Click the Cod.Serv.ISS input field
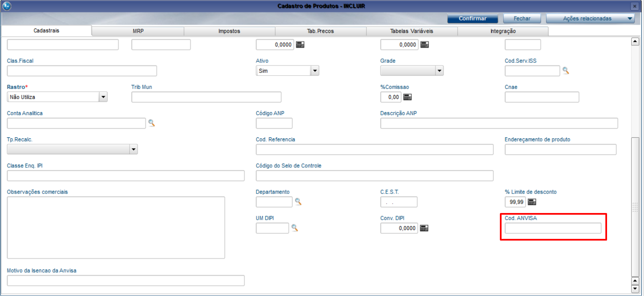 pos(532,71)
